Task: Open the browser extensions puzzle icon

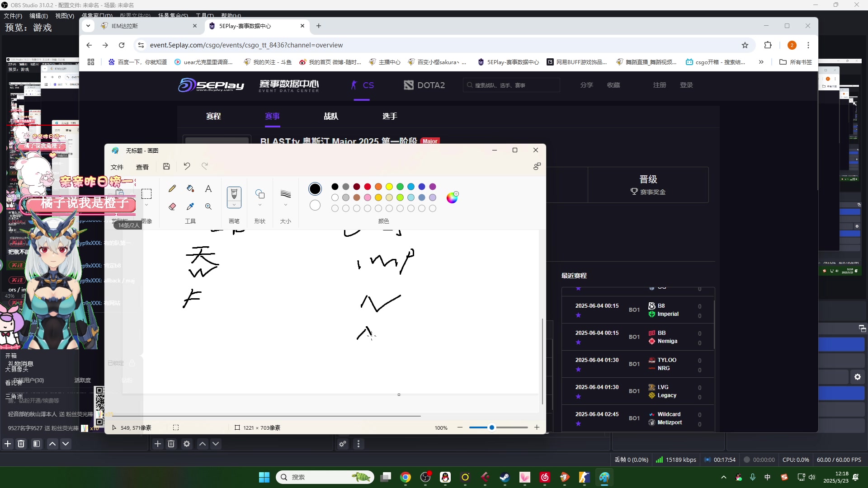Action: (768, 45)
